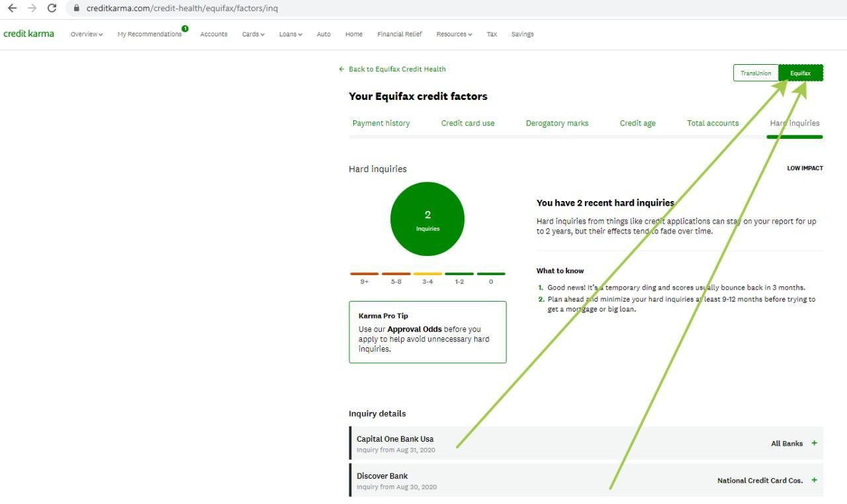Open the Home section in nav
This screenshot has height=504, width=847.
click(x=354, y=34)
